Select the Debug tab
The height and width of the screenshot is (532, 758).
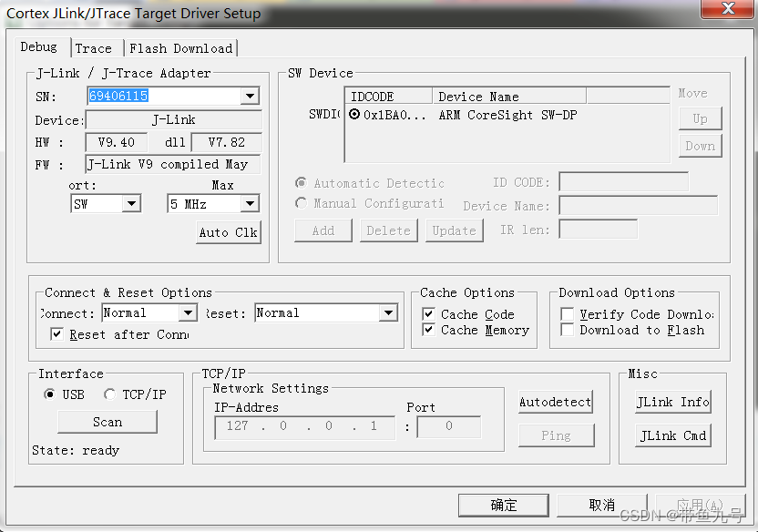(39, 46)
